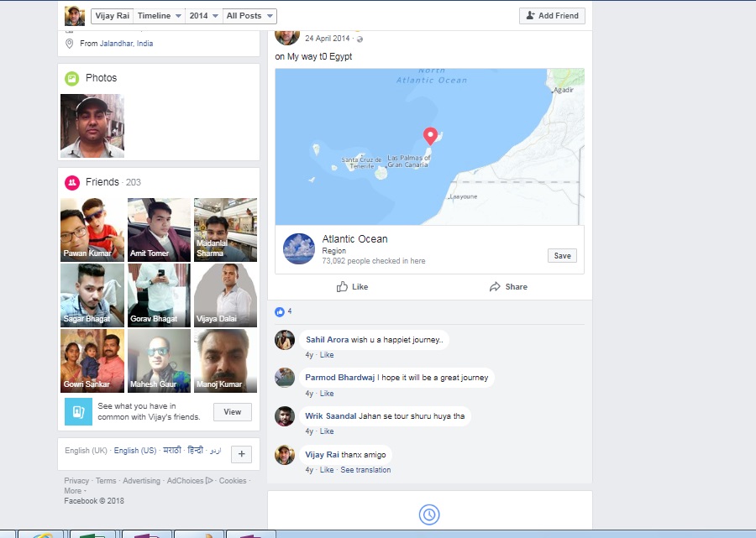
Task: Open the blue like reaction count icon
Action: [x=279, y=311]
